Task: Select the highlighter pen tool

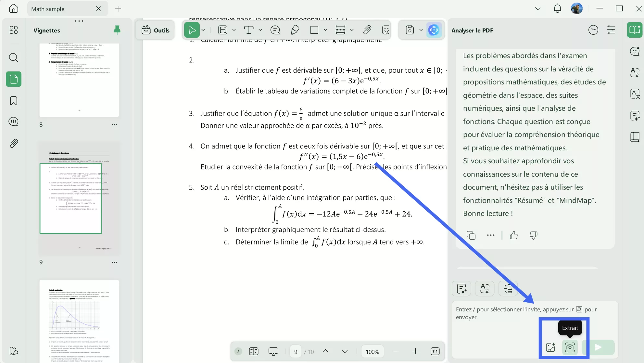Action: [295, 30]
